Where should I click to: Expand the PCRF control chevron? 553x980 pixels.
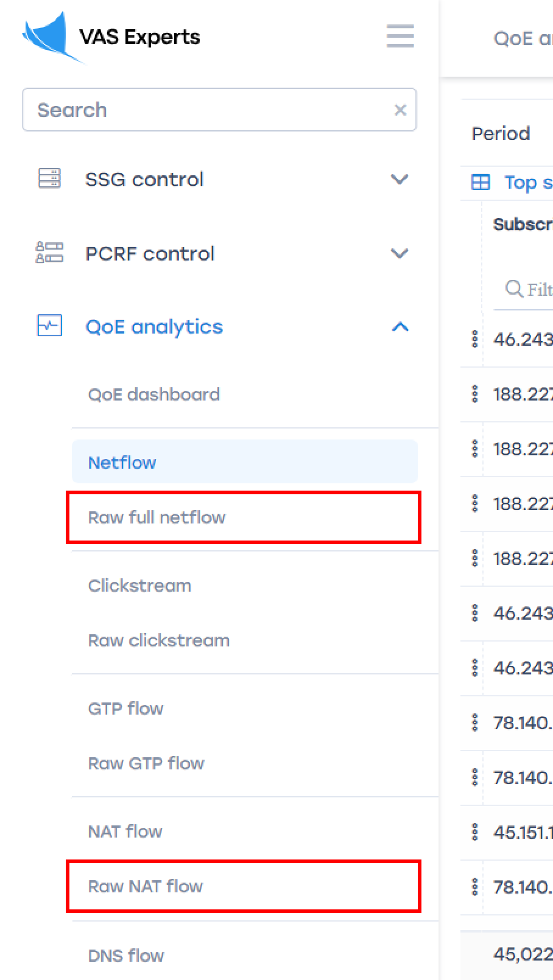(x=400, y=253)
